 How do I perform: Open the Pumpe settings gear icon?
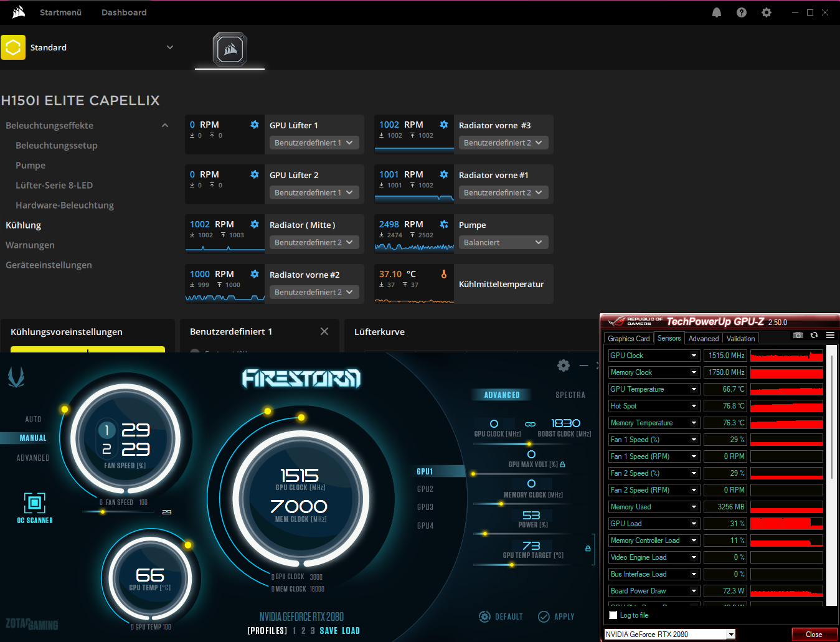tap(444, 224)
